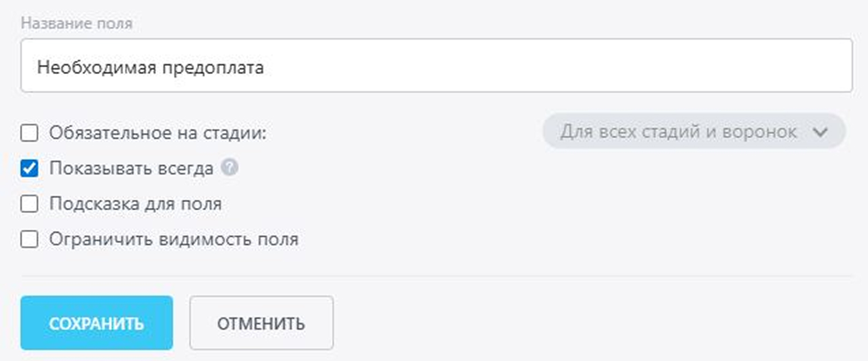This screenshot has height=361, width=868.
Task: Cancel editing with ОТМЕНИТЬ button
Action: tap(262, 323)
